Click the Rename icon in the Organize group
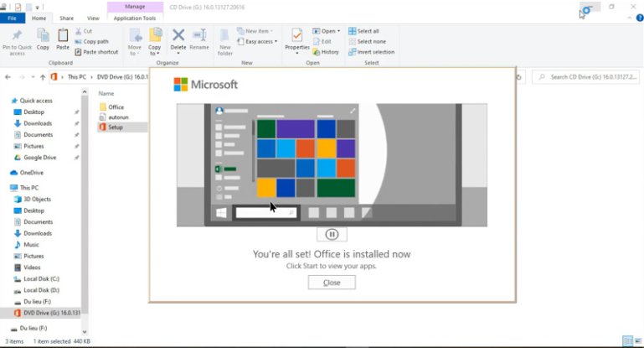This screenshot has height=348, width=644. coord(199,35)
